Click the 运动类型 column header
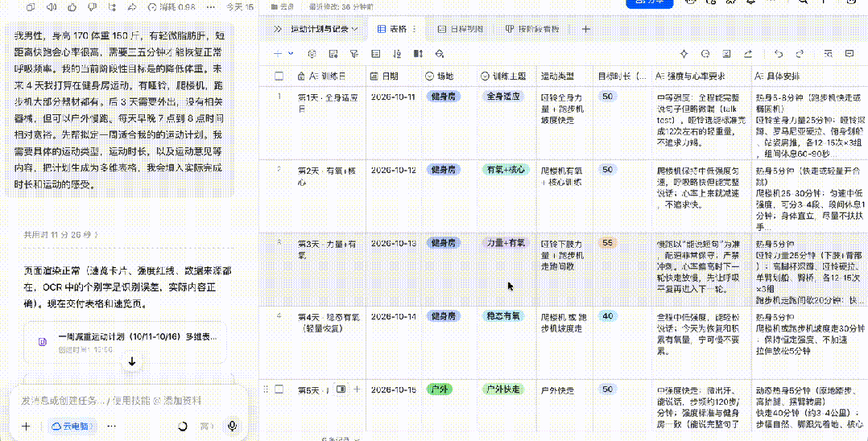The image size is (868, 441). [x=565, y=76]
